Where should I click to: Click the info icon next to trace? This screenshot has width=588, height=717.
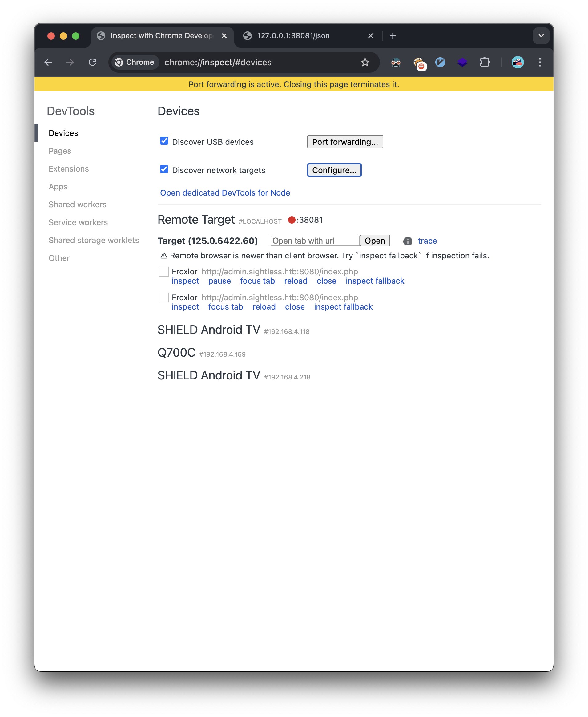point(407,241)
